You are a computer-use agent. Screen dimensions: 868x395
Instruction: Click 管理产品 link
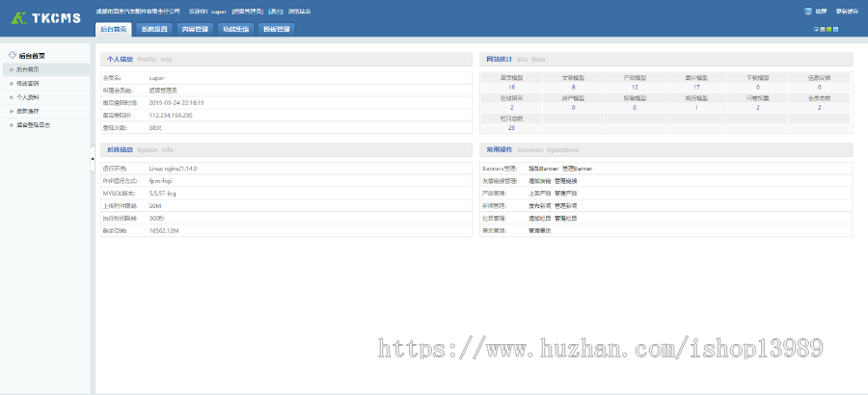(x=566, y=194)
